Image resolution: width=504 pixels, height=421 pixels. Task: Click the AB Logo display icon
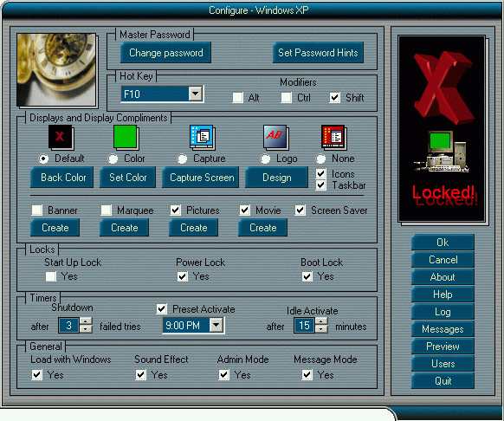click(x=275, y=137)
